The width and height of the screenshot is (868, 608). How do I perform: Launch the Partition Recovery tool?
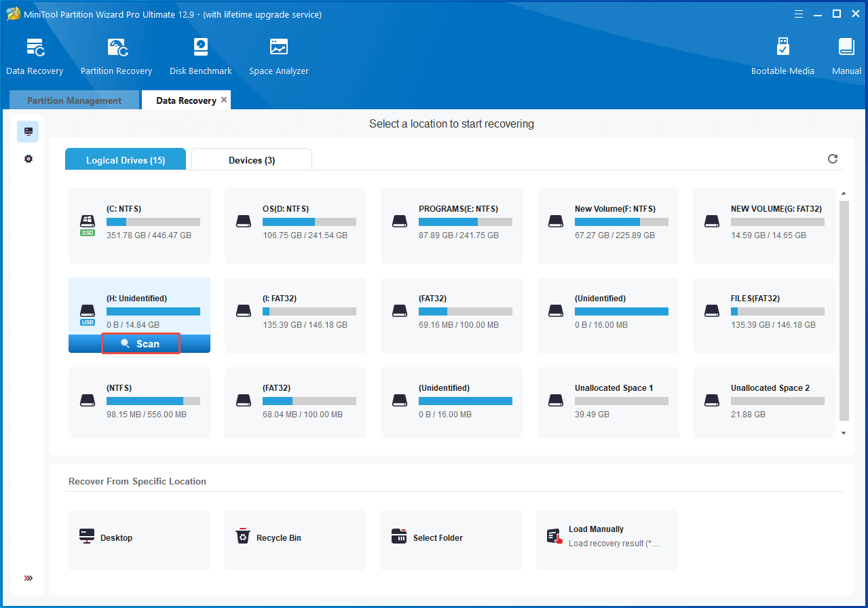coord(116,57)
